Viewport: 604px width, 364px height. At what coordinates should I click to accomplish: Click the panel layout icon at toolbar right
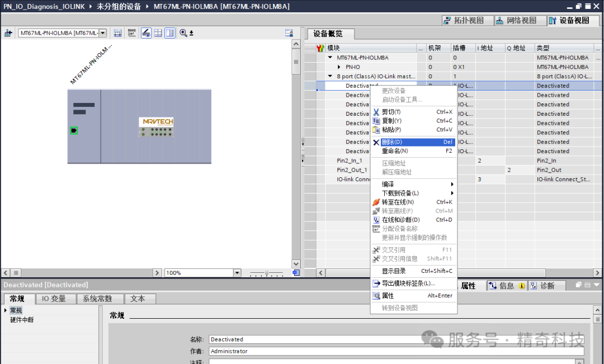click(x=289, y=33)
